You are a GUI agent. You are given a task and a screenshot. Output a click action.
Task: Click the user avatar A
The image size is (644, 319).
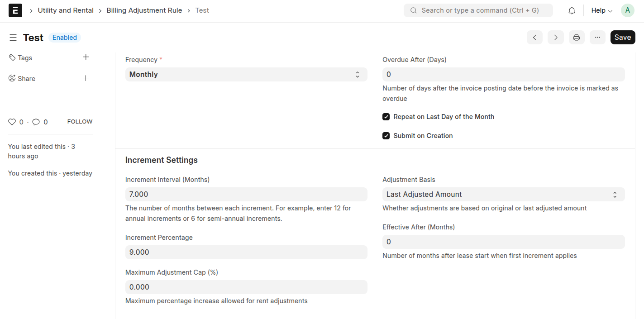coord(627,10)
